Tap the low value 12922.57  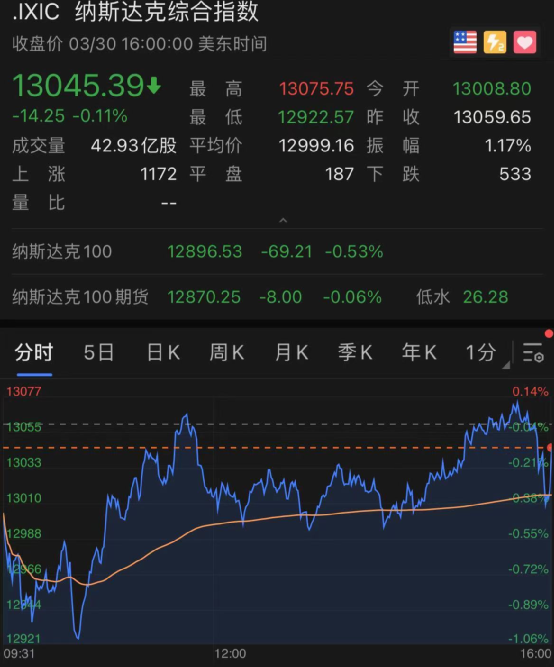tap(316, 117)
